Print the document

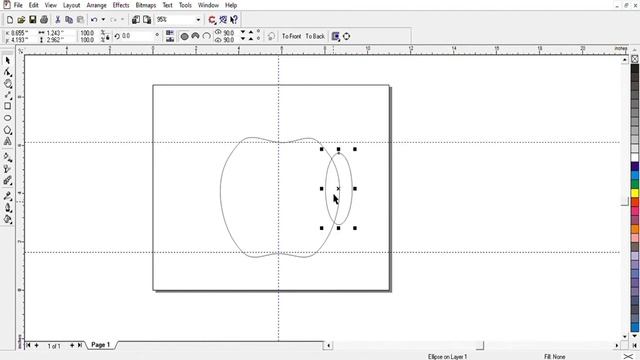pos(44,20)
